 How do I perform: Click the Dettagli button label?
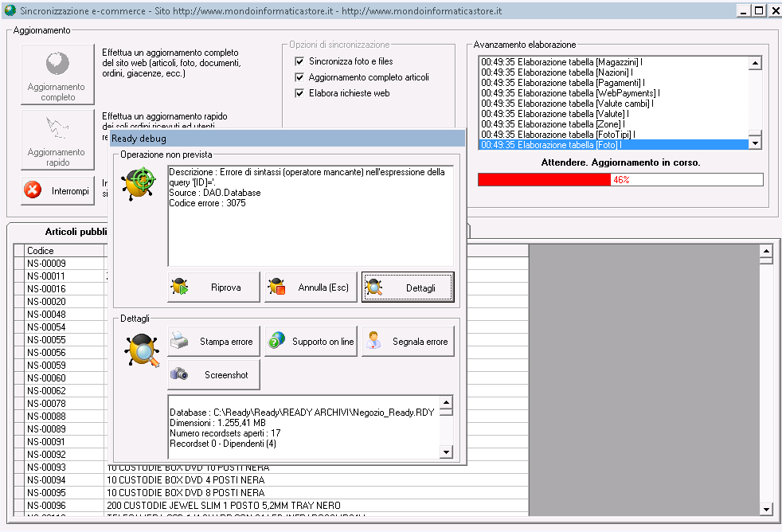(420, 288)
